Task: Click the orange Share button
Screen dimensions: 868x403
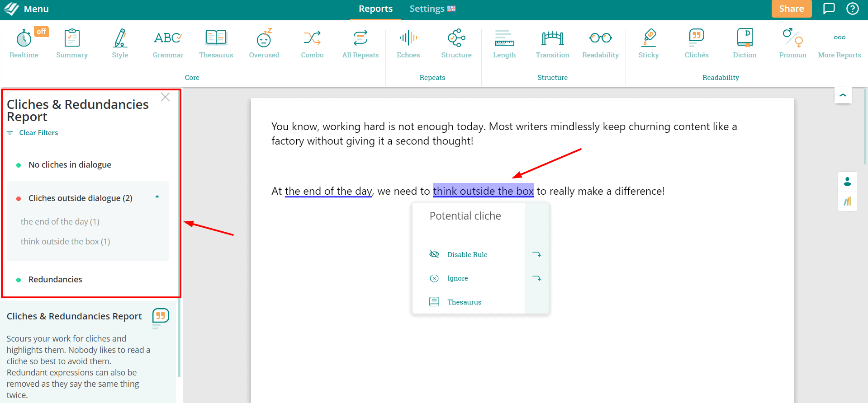Action: pyautogui.click(x=791, y=9)
